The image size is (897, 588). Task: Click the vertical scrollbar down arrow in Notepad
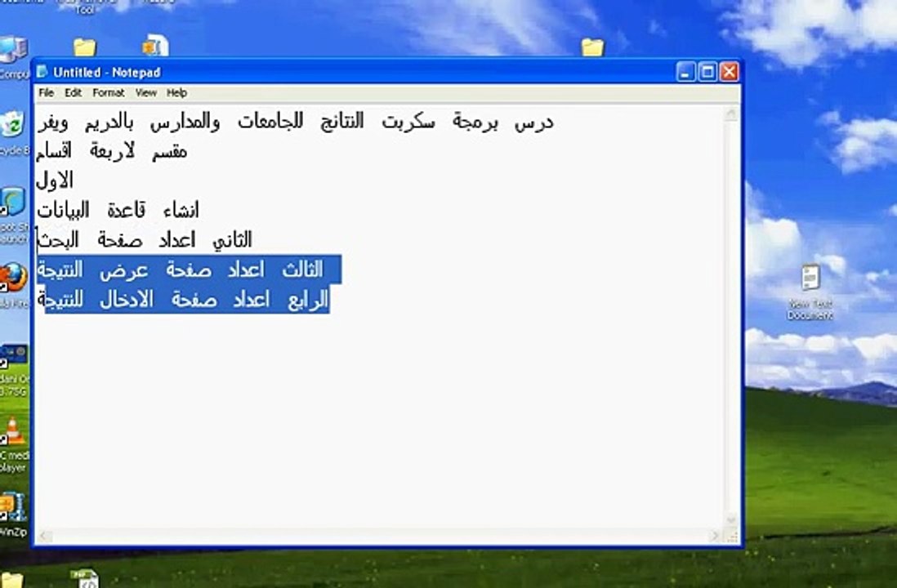[x=730, y=519]
